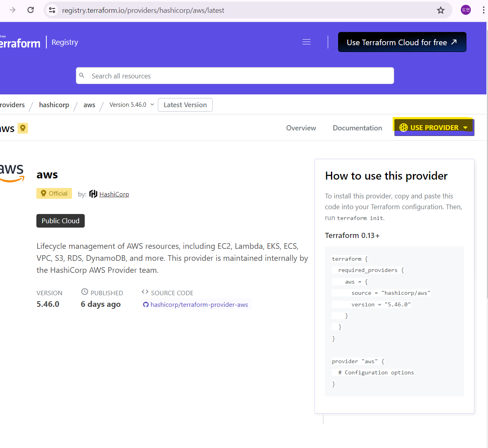Click the # Configuration options comment line
488x448 pixels.
[x=376, y=373]
